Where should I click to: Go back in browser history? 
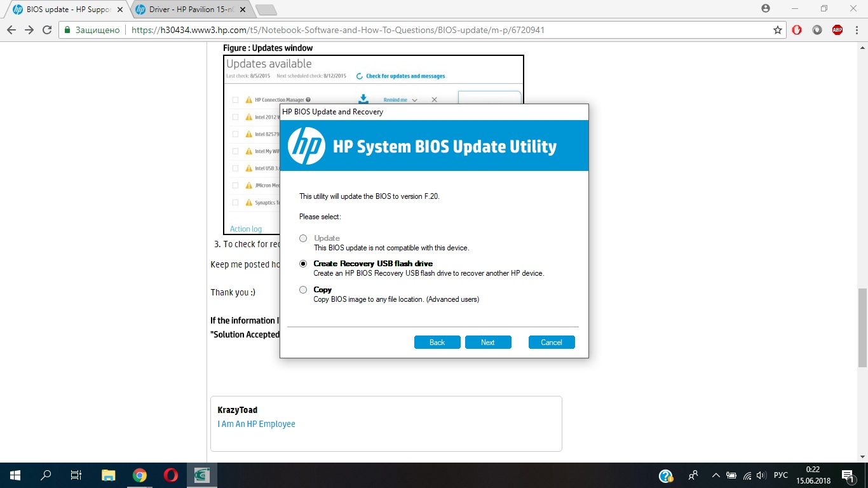pos(11,30)
